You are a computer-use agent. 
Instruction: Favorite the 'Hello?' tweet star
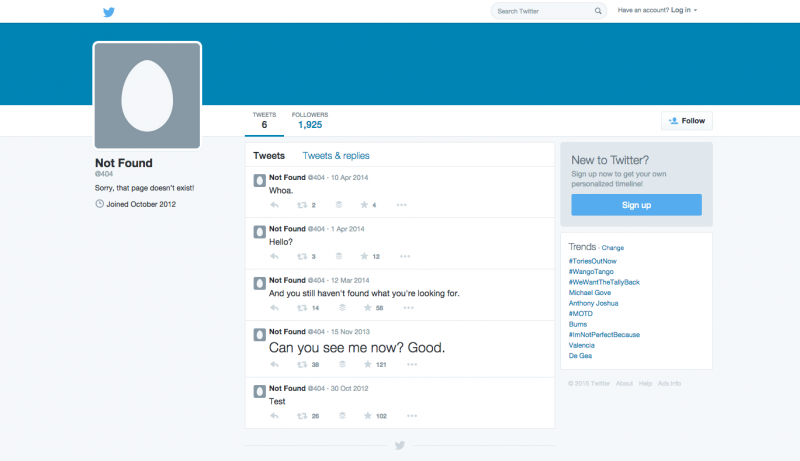point(364,256)
